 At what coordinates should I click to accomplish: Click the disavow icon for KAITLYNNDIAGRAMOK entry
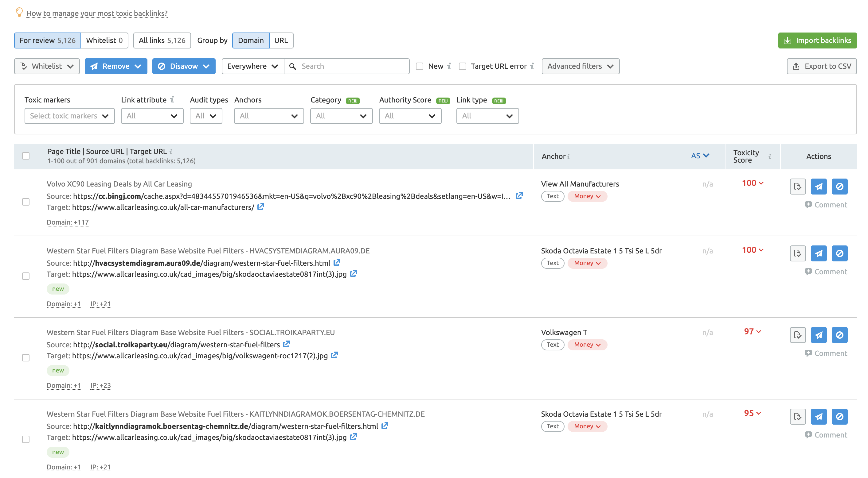[840, 416]
